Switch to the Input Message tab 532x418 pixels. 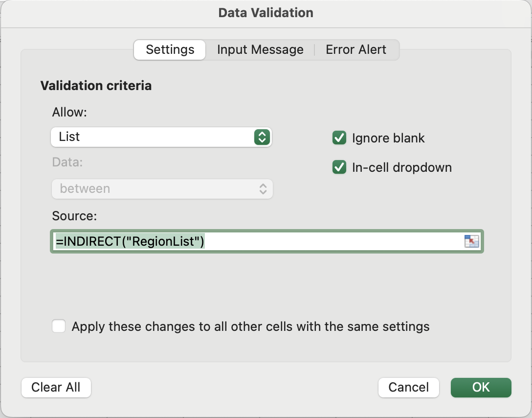pyautogui.click(x=260, y=49)
